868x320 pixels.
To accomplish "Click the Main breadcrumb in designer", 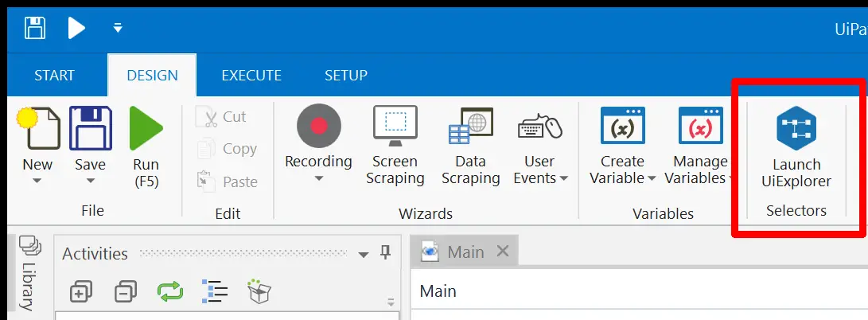I will (438, 291).
